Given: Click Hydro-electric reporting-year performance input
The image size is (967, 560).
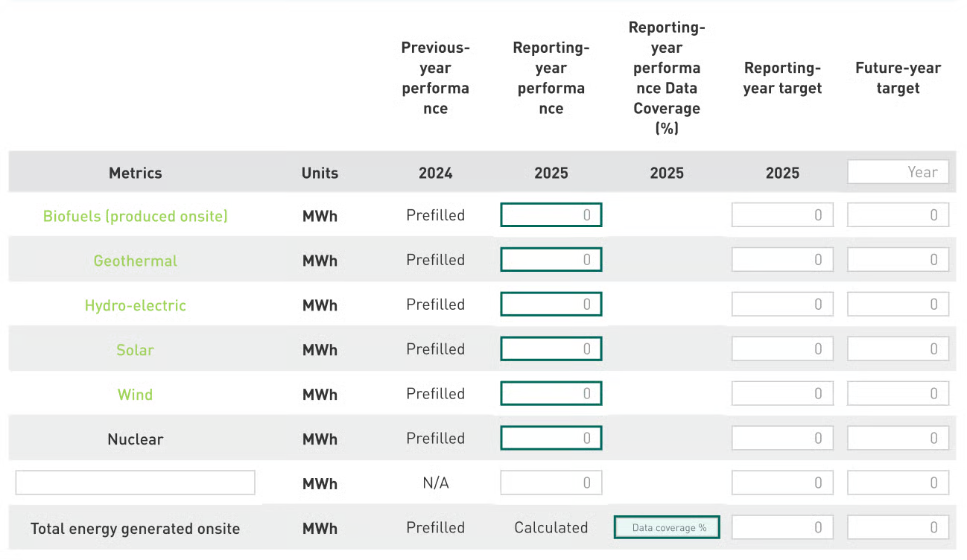Looking at the screenshot, I should coord(551,305).
